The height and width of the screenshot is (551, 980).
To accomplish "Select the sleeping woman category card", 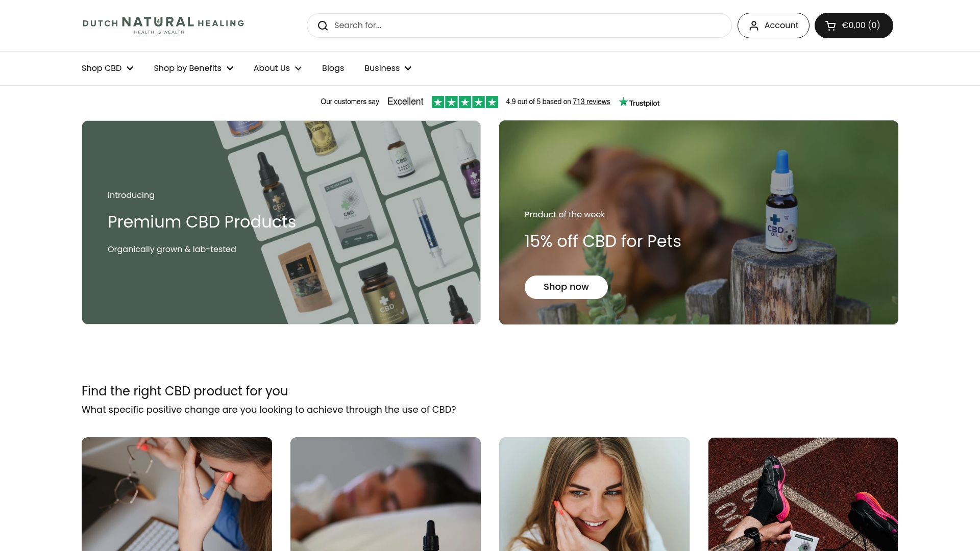I will (385, 494).
